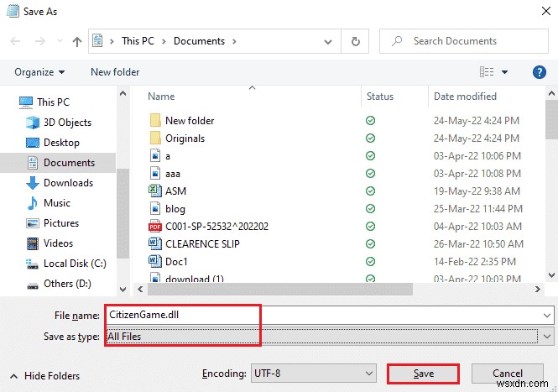Click the blue Help icon
558x392 pixels.
pos(540,72)
